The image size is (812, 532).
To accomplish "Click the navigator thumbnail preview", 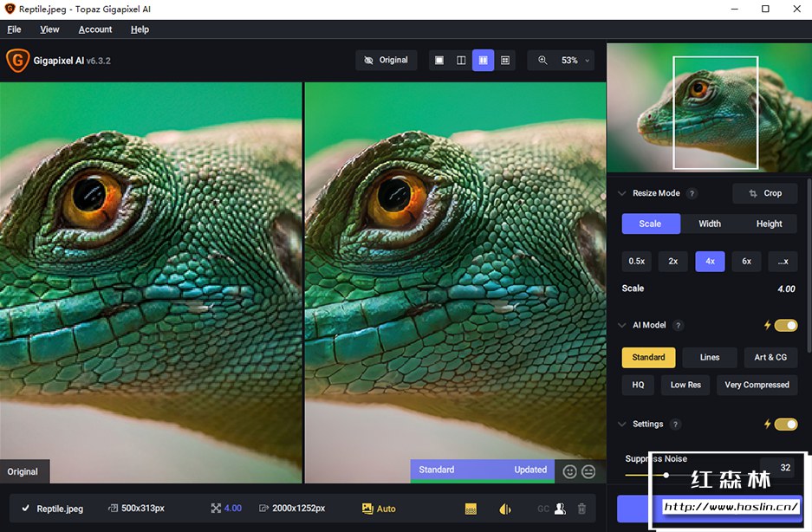I will 709,107.
